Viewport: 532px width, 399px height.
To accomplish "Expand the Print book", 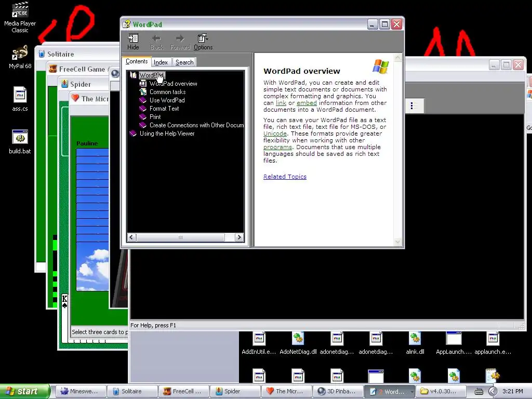I will (143, 117).
